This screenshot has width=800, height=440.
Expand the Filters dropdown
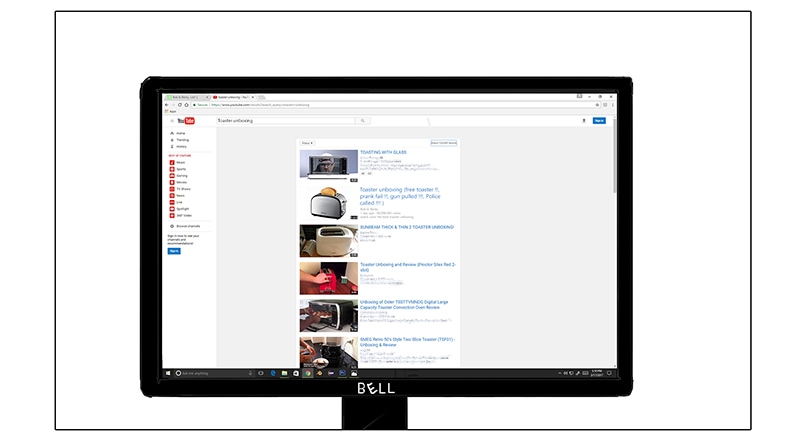pos(308,143)
